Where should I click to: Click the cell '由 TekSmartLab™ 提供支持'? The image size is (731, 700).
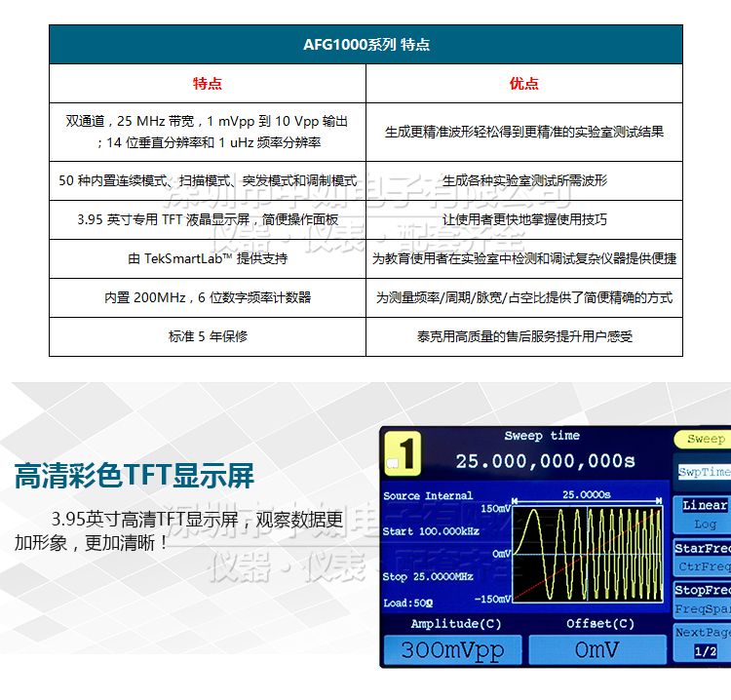pos(208,258)
